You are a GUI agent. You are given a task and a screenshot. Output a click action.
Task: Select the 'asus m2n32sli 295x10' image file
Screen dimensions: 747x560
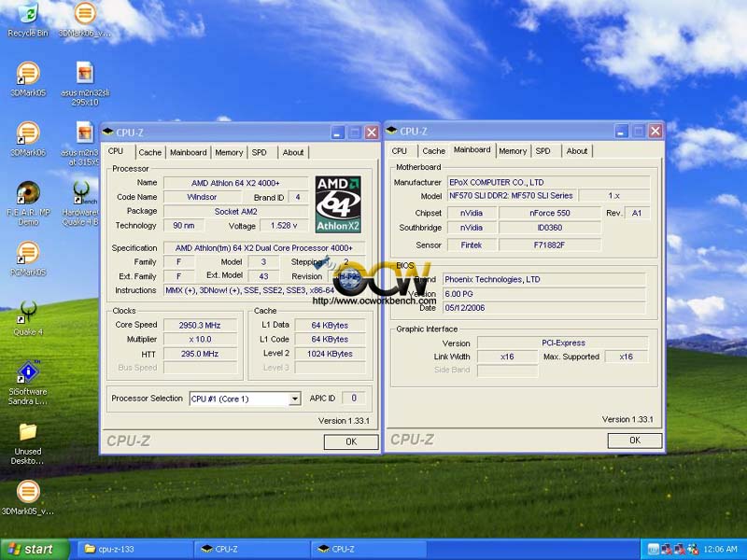[85, 84]
